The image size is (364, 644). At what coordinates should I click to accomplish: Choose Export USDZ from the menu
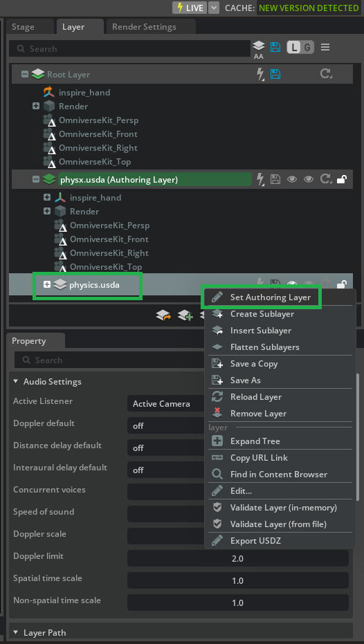tap(255, 541)
